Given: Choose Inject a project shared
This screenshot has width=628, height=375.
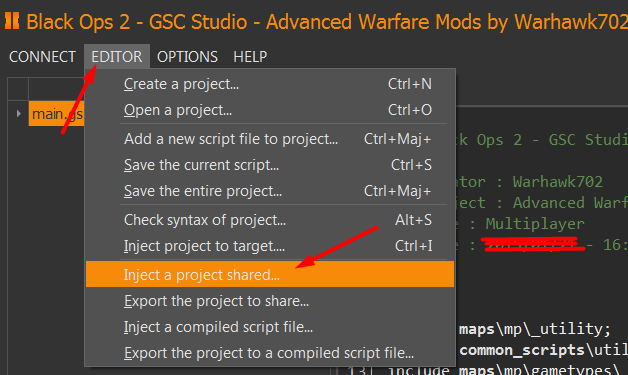Looking at the screenshot, I should coord(270,274).
